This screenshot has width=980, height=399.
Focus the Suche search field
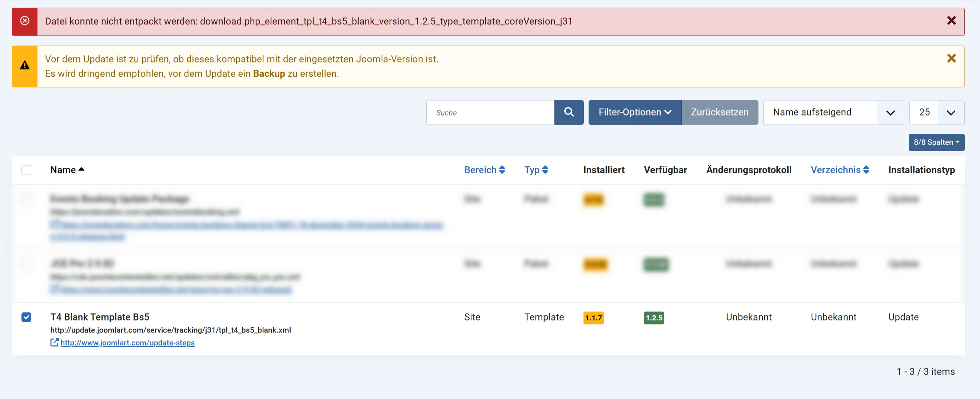(x=490, y=113)
